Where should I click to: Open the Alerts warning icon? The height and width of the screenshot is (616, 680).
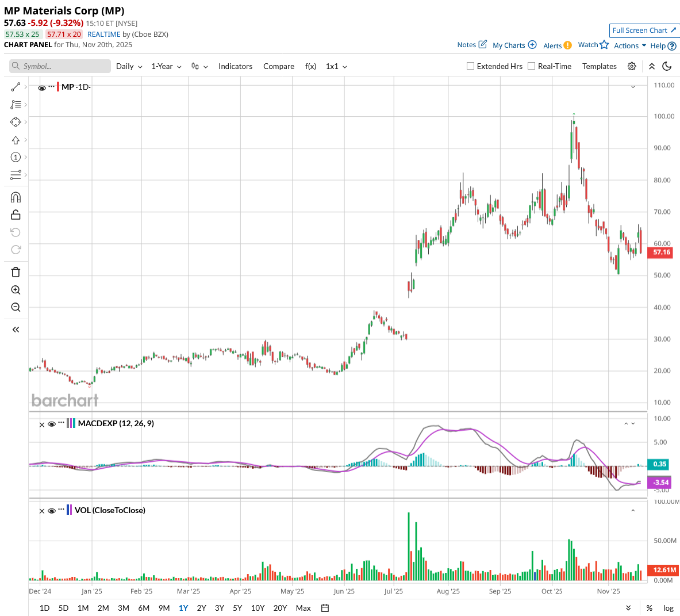click(x=568, y=45)
